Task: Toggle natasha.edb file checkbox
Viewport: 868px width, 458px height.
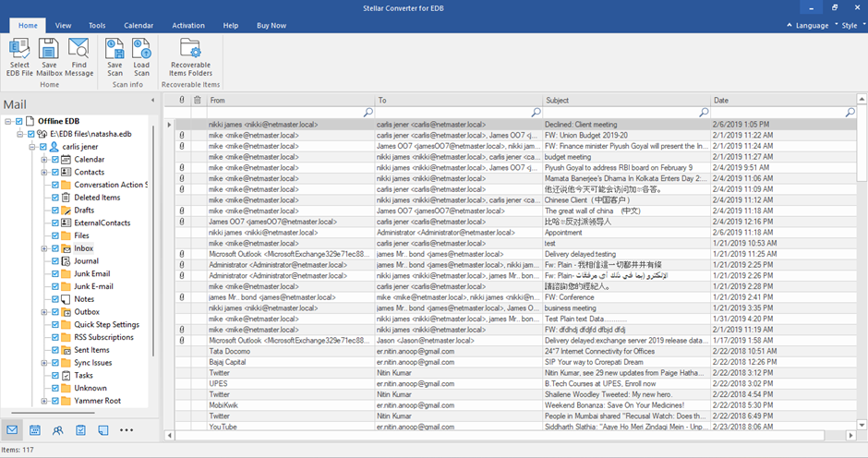Action: (x=31, y=134)
